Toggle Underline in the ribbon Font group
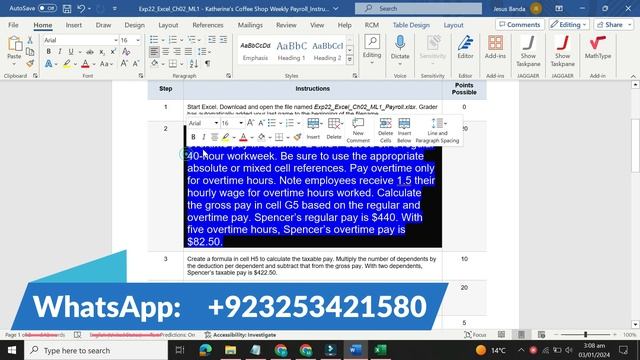This screenshot has width=640, height=360. (x=71, y=52)
